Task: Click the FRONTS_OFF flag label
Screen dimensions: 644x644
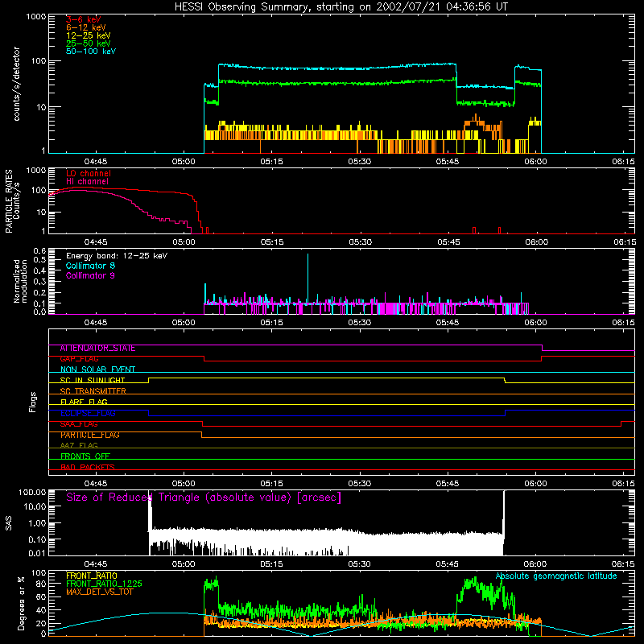Action: pos(85,456)
